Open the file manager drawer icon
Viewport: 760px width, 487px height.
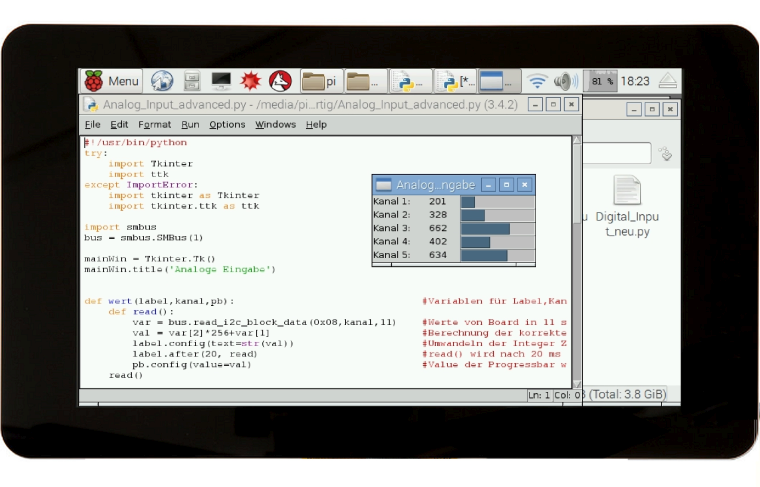192,81
